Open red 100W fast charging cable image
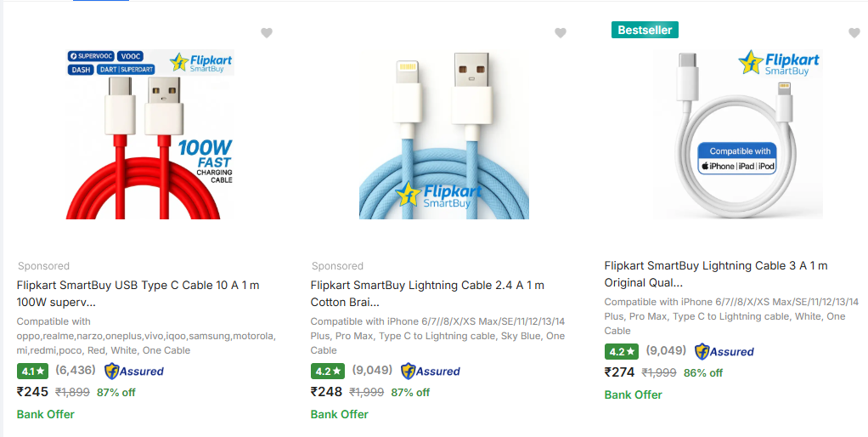The width and height of the screenshot is (868, 437). [149, 133]
